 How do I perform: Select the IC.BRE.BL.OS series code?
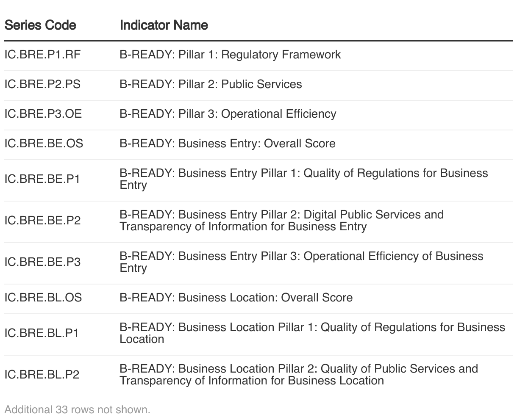pyautogui.click(x=43, y=298)
